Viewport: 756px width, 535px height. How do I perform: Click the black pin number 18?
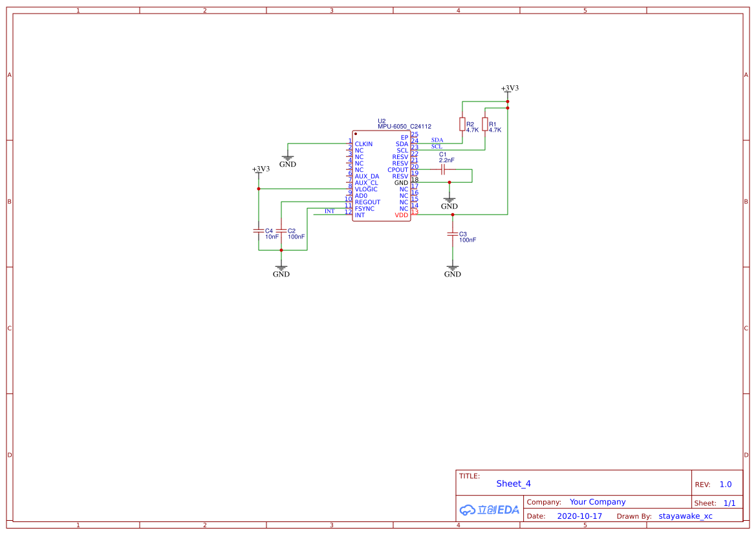[415, 180]
